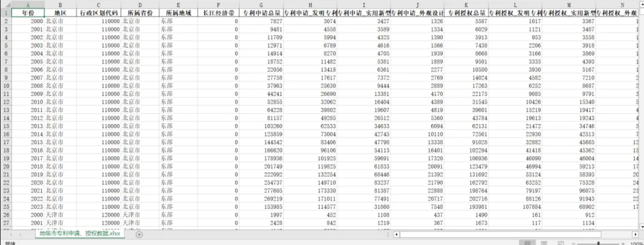Click horizontal scrollbar right arrow
This screenshot has width=644, height=245.
(635, 234)
